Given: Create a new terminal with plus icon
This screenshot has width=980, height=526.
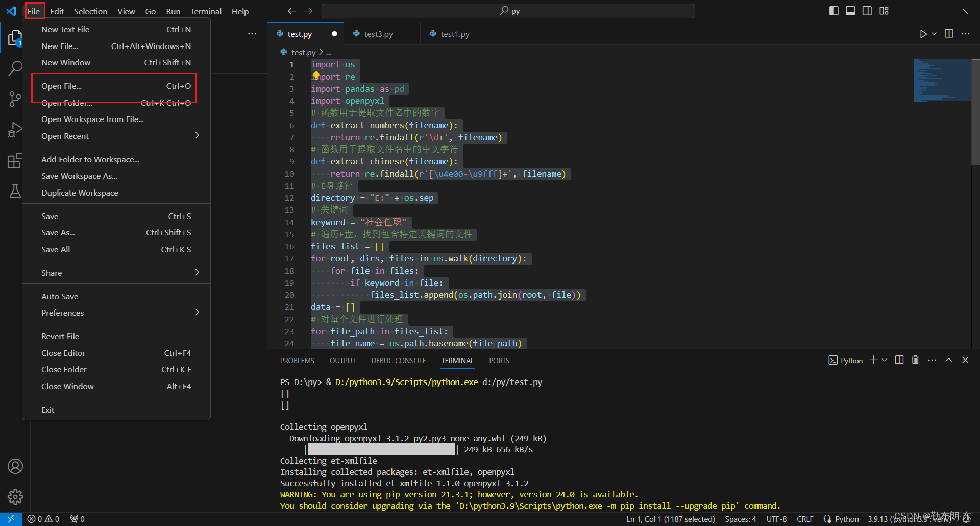Looking at the screenshot, I should [x=874, y=360].
